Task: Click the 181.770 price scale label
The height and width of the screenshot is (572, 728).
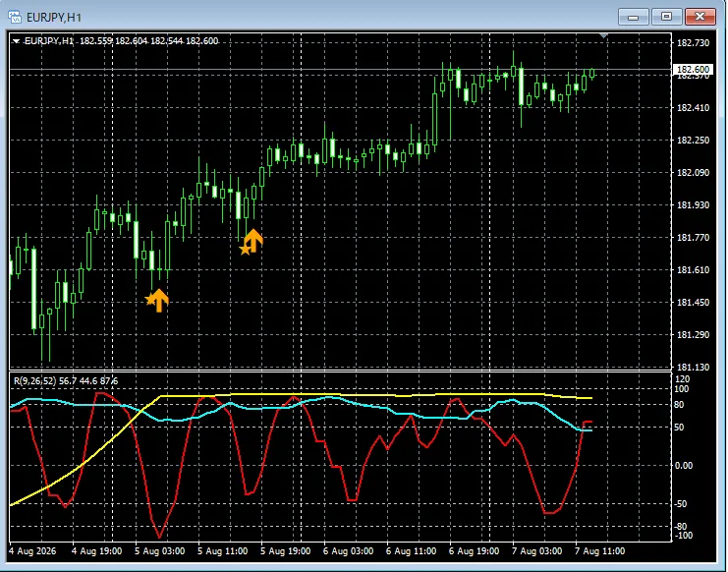Action: click(694, 238)
